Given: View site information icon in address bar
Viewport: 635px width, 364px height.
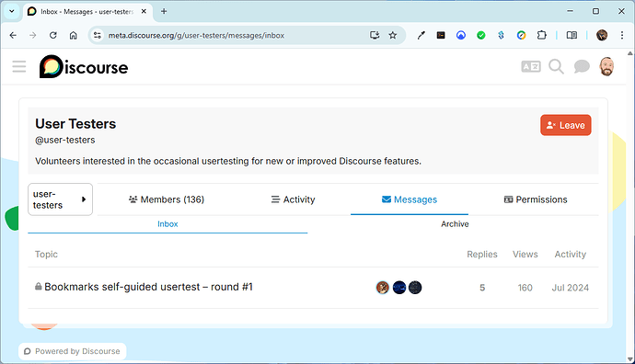Looking at the screenshot, I should [x=98, y=35].
